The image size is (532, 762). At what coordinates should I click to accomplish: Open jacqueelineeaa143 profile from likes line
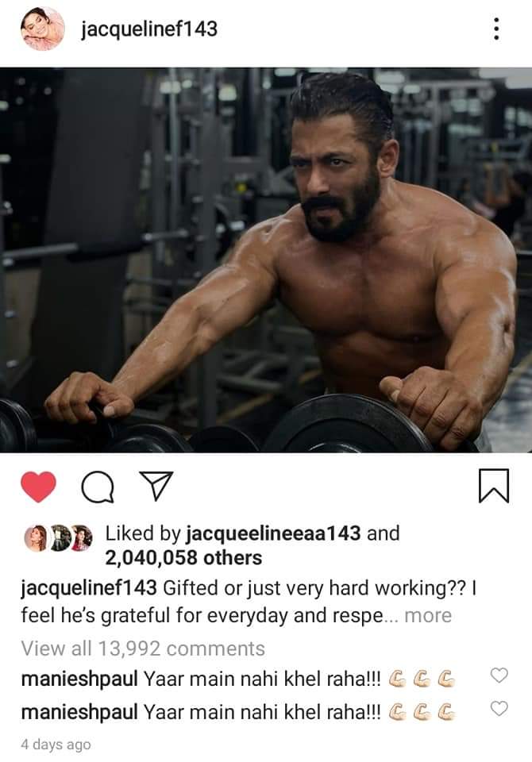[x=273, y=533]
